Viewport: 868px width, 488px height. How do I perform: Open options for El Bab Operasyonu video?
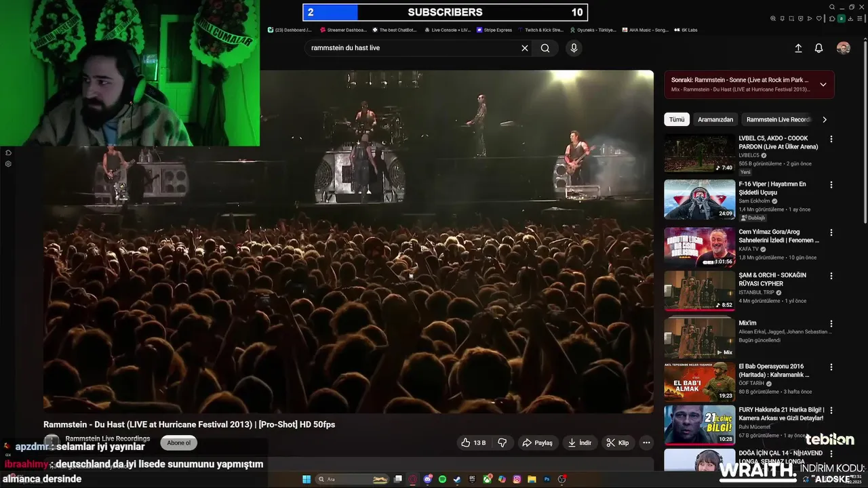[x=831, y=367]
